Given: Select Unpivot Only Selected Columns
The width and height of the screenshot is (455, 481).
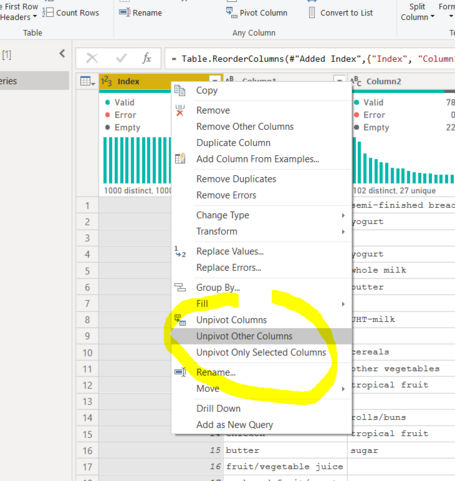Looking at the screenshot, I should (x=262, y=352).
